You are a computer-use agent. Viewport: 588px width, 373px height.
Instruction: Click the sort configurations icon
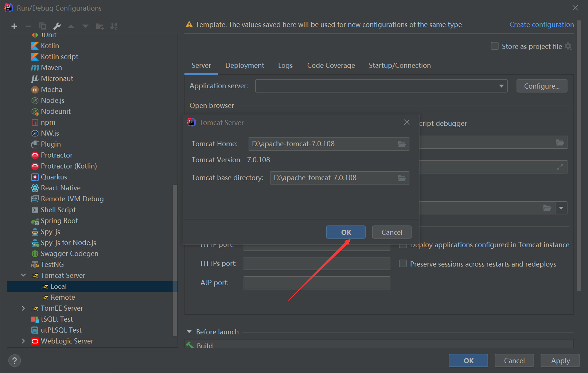[x=114, y=26]
